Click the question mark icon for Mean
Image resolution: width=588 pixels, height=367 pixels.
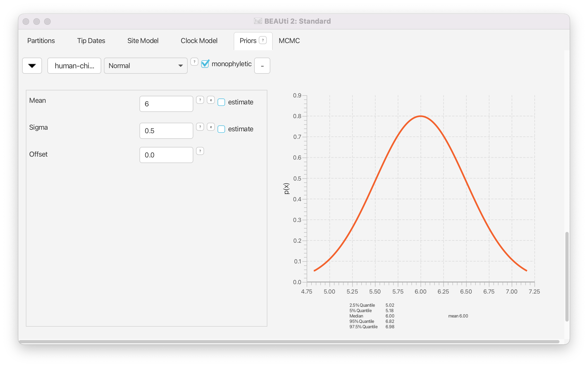(x=200, y=100)
